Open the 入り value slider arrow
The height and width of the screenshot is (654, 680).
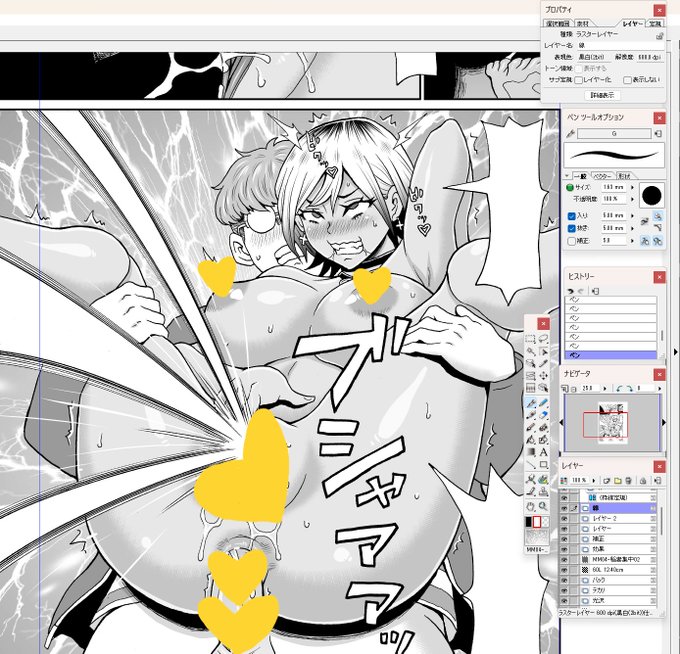coord(632,216)
